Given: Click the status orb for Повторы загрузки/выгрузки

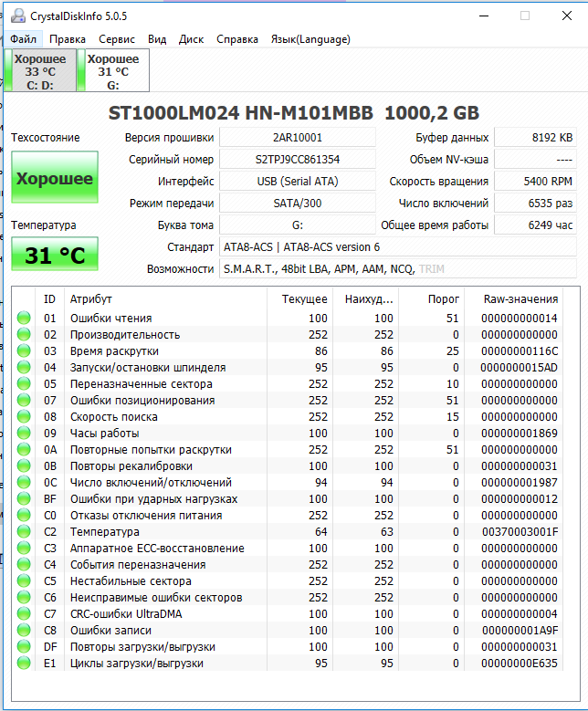Looking at the screenshot, I should pos(24,646).
